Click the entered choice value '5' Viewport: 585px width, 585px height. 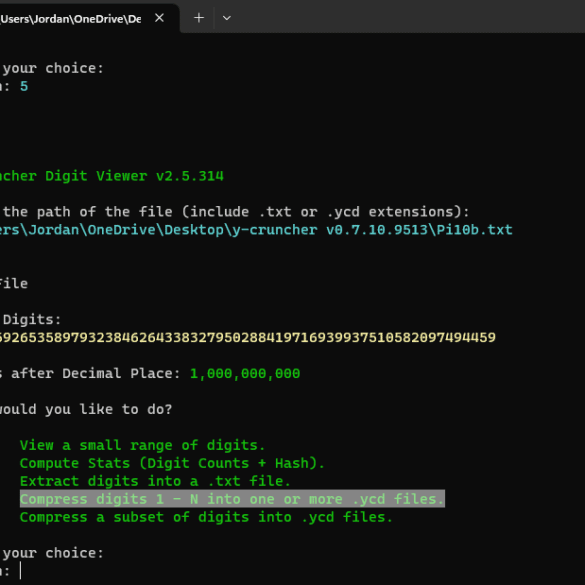tap(24, 87)
